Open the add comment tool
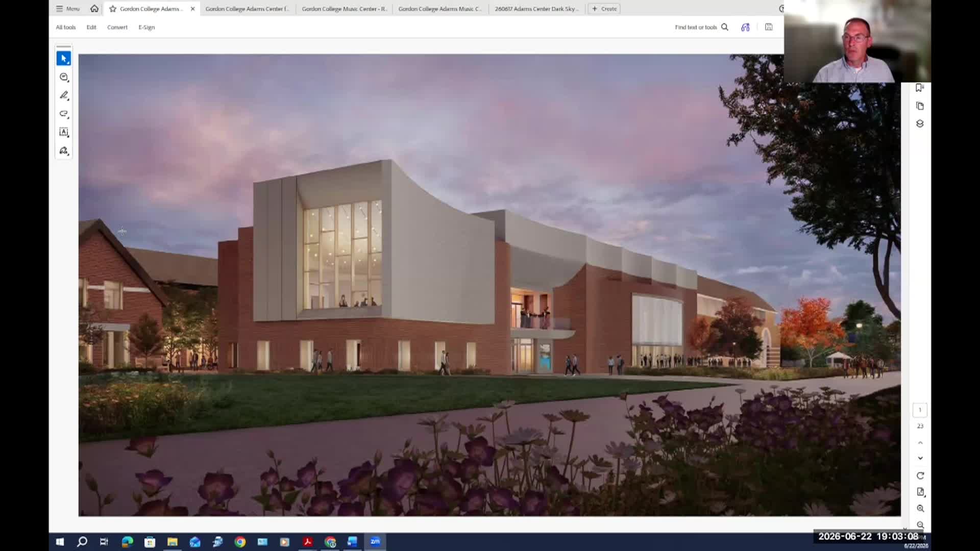Viewport: 980px width, 551px height. [x=64, y=77]
